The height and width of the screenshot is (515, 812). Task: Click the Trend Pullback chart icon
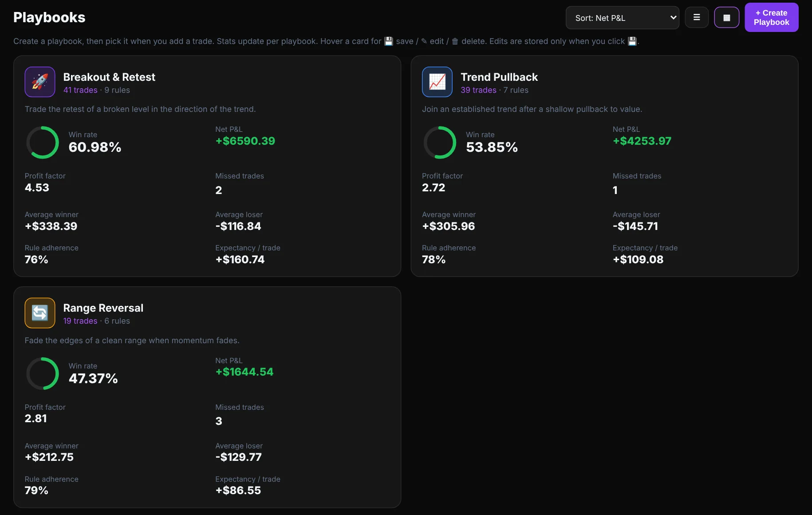437,82
